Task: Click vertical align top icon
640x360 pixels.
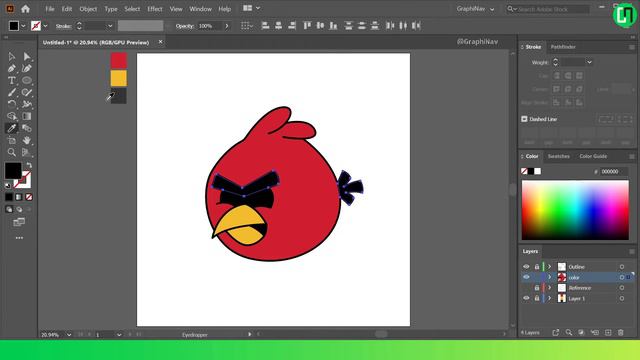Action: (x=307, y=26)
